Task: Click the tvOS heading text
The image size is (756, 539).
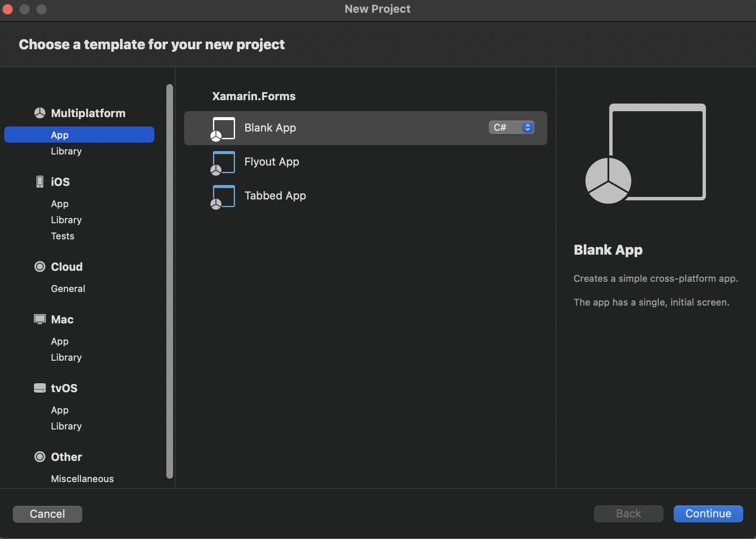Action: pos(64,388)
